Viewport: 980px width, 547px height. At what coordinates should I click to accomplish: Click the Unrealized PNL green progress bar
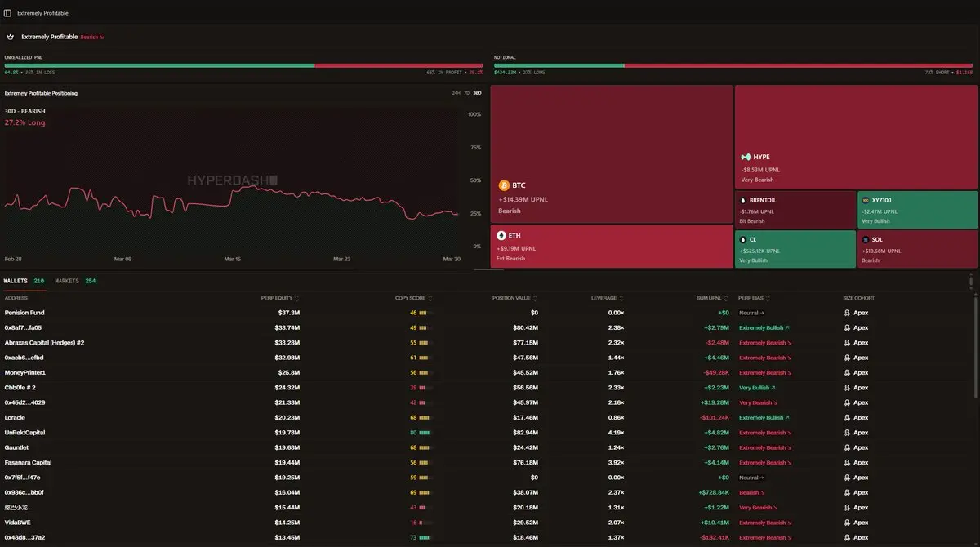tap(159, 65)
